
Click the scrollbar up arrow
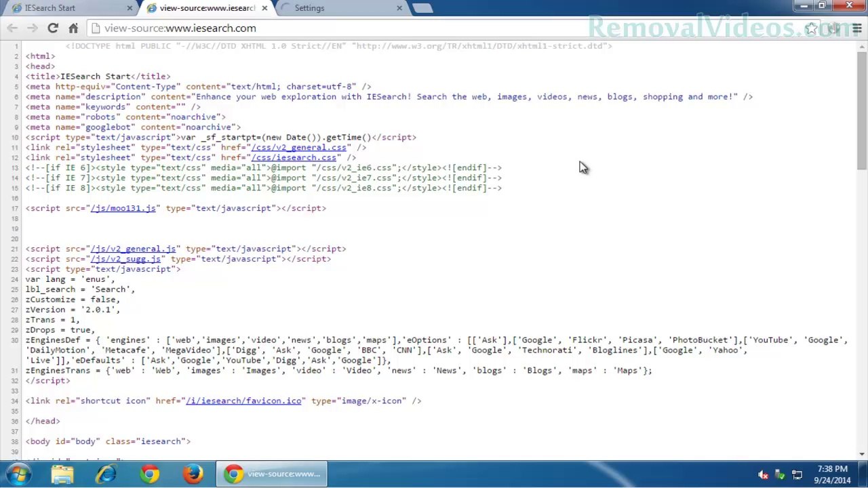coord(861,45)
